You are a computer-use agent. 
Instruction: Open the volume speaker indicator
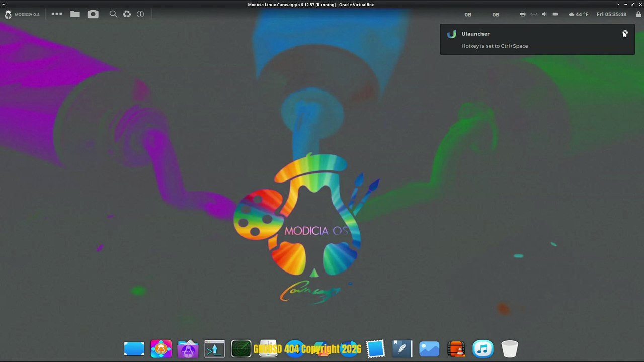[544, 14]
